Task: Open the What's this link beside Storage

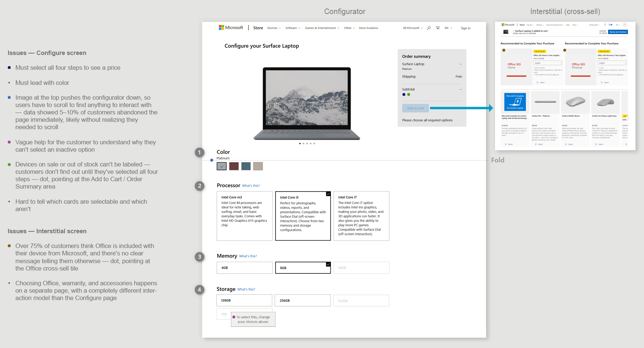Action: 246,289
